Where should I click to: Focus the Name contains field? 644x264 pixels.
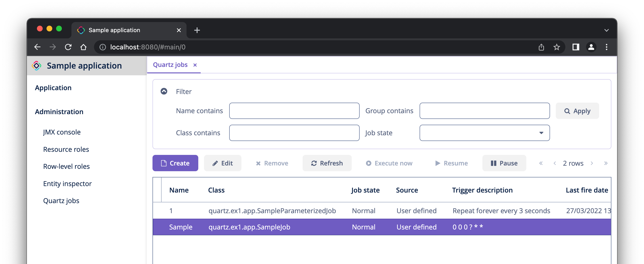(x=294, y=111)
